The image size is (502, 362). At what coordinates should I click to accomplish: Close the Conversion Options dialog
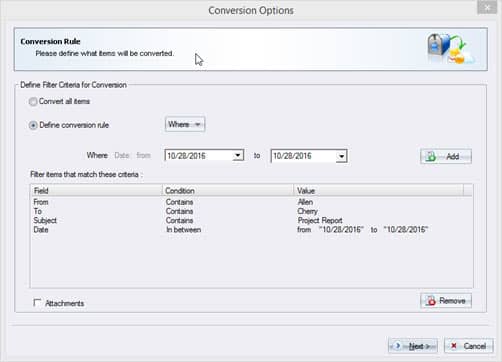tap(487, 7)
